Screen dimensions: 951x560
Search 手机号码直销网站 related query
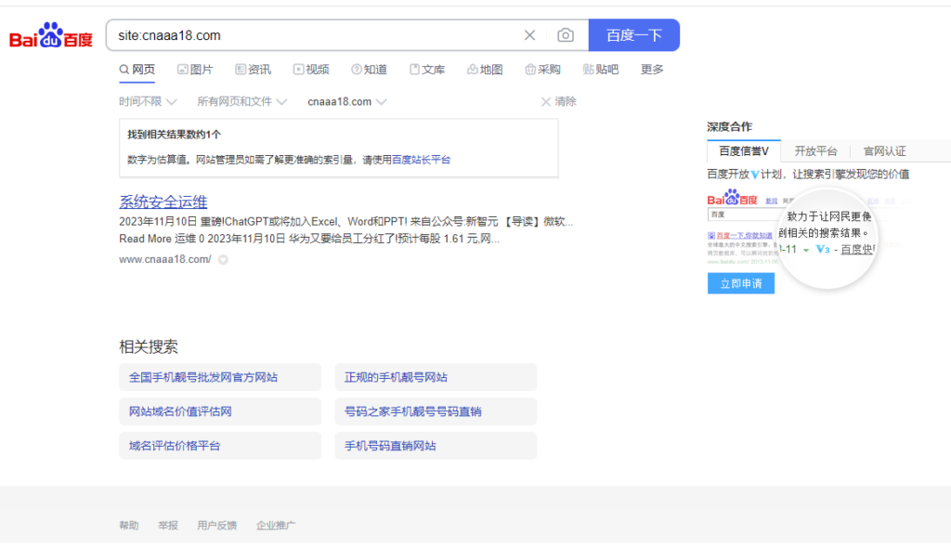(x=436, y=446)
